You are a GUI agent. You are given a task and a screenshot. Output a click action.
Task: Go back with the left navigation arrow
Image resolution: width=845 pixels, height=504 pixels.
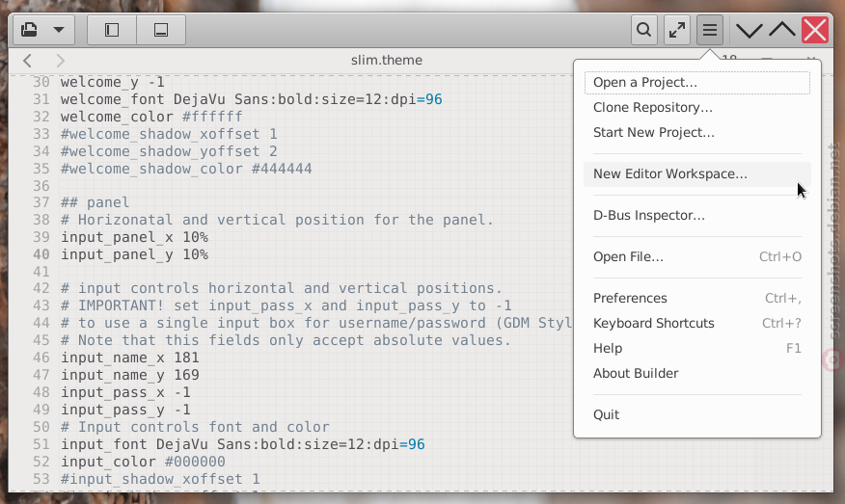point(27,61)
